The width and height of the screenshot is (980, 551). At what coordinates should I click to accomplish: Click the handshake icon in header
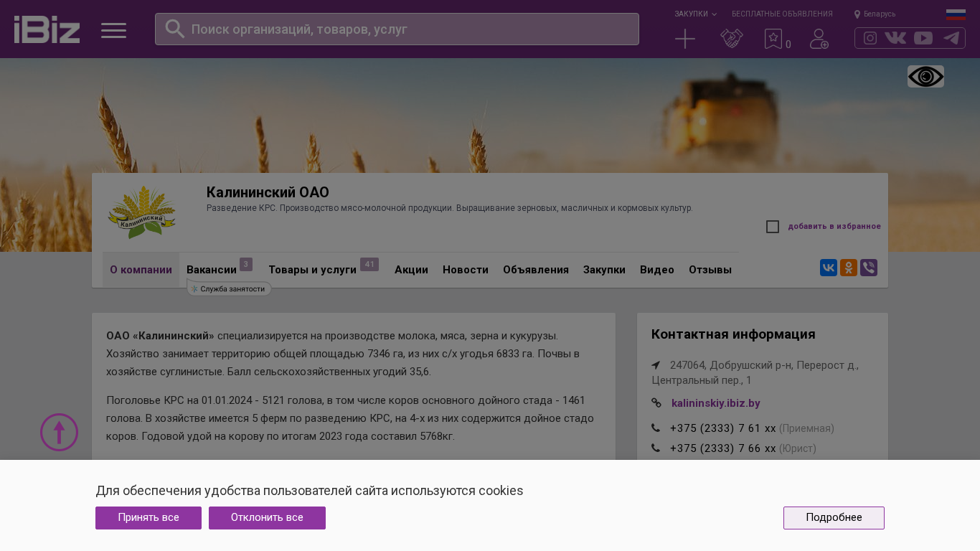(732, 39)
